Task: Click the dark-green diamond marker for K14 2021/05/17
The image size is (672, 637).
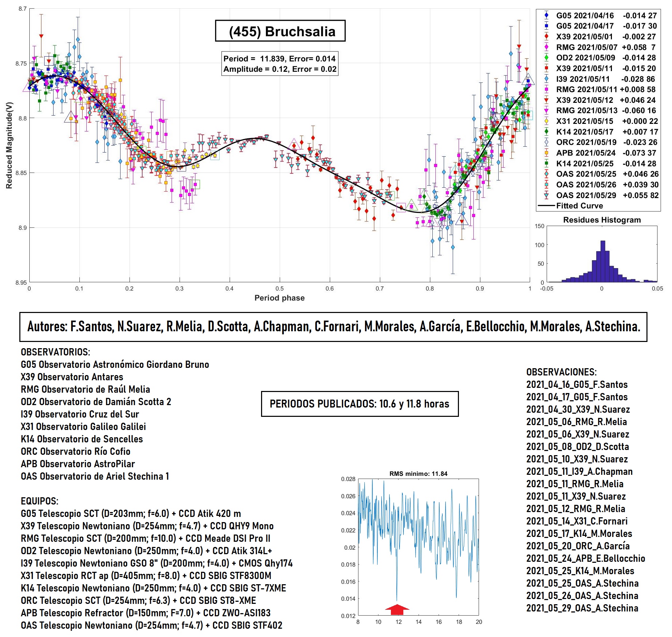Action: (x=546, y=131)
